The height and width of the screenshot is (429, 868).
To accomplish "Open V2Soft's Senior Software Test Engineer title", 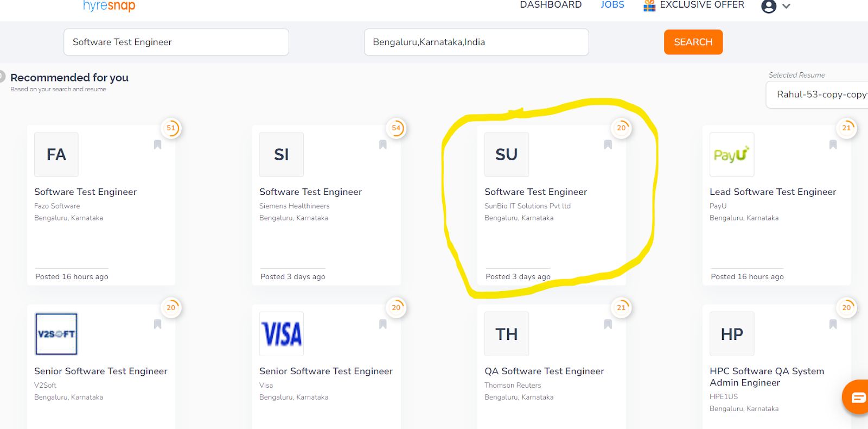I will click(x=101, y=371).
